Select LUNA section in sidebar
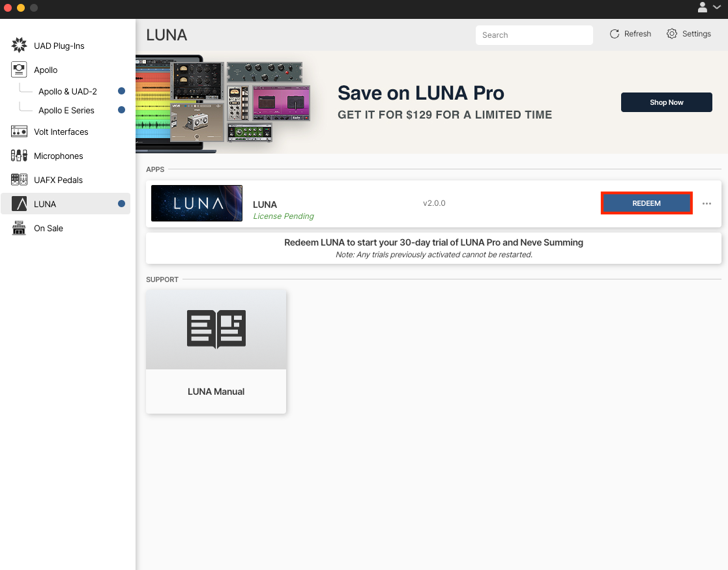Viewport: 728px width, 570px height. [65, 204]
